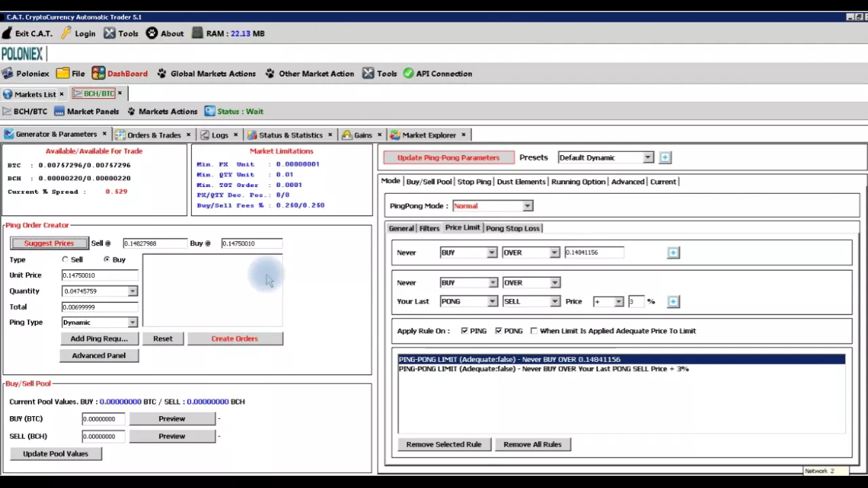This screenshot has height=488, width=868.
Task: Open the File folder icon menu
Action: [x=62, y=73]
